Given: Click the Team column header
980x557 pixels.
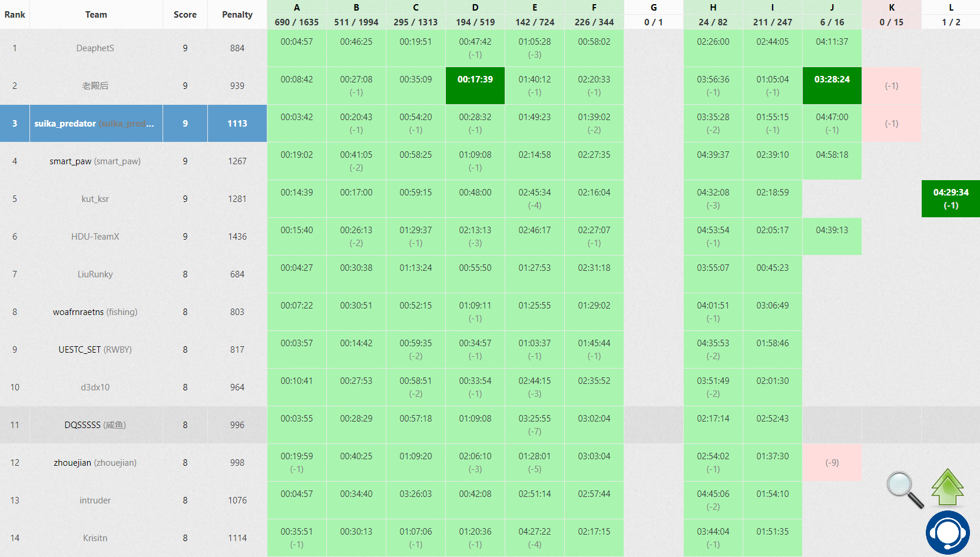Looking at the screenshot, I should click(96, 15).
